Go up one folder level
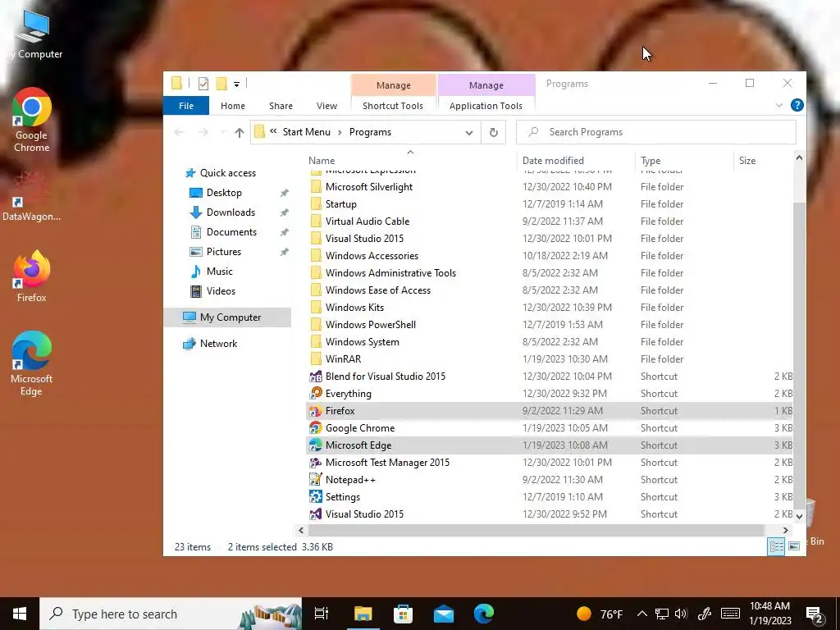 (x=240, y=132)
